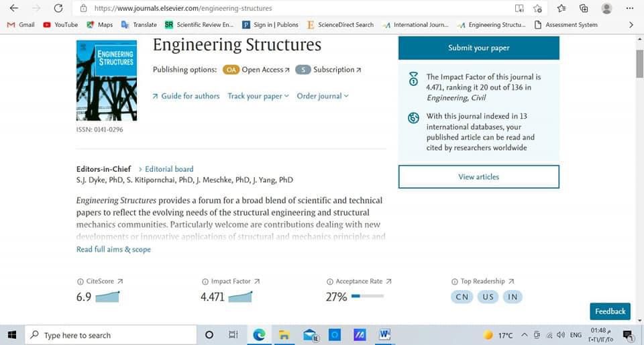644x345 pixels.
Task: Show hidden system tray icons
Action: (524, 335)
